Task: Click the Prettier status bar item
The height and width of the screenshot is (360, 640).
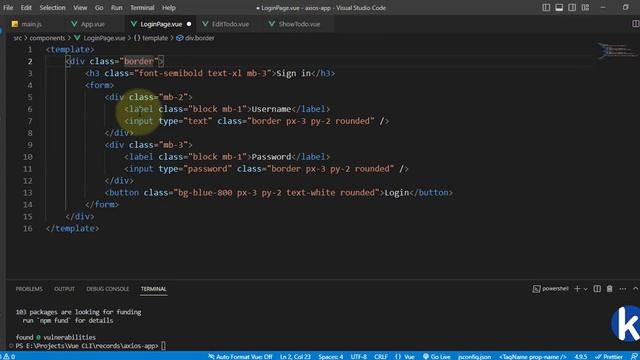Action: point(609,356)
